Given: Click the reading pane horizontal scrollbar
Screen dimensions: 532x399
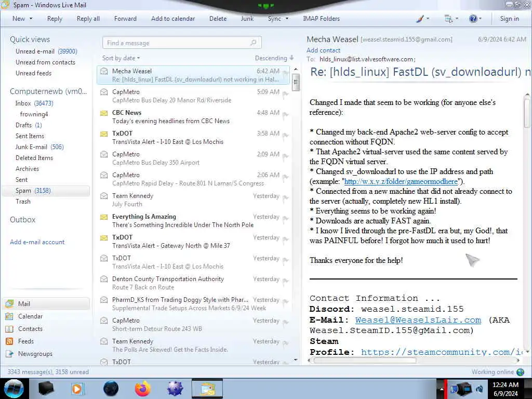Looking at the screenshot, I should [x=365, y=361].
